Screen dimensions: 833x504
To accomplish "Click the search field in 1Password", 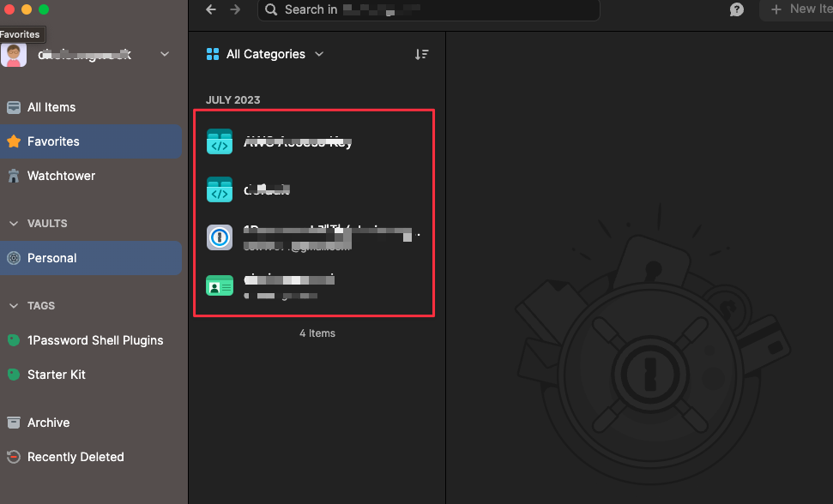I will (429, 9).
